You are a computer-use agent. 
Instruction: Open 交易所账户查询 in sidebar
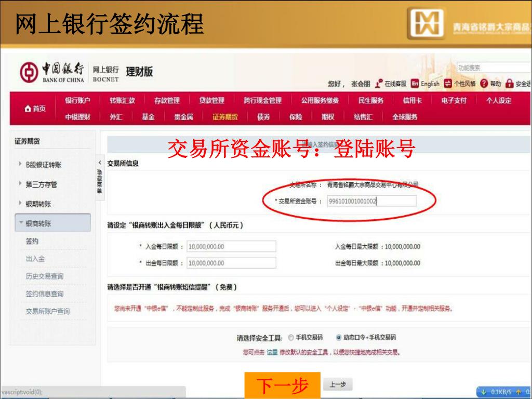pos(48,311)
